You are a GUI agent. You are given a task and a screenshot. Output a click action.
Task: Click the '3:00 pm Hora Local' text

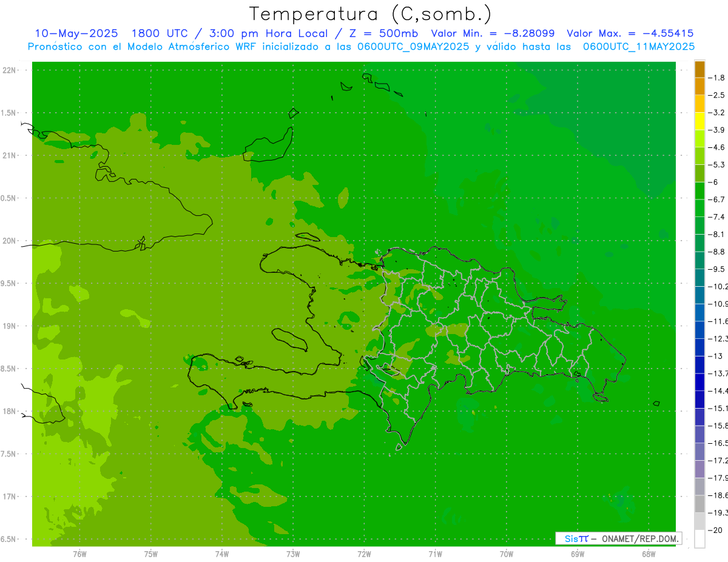[272, 33]
